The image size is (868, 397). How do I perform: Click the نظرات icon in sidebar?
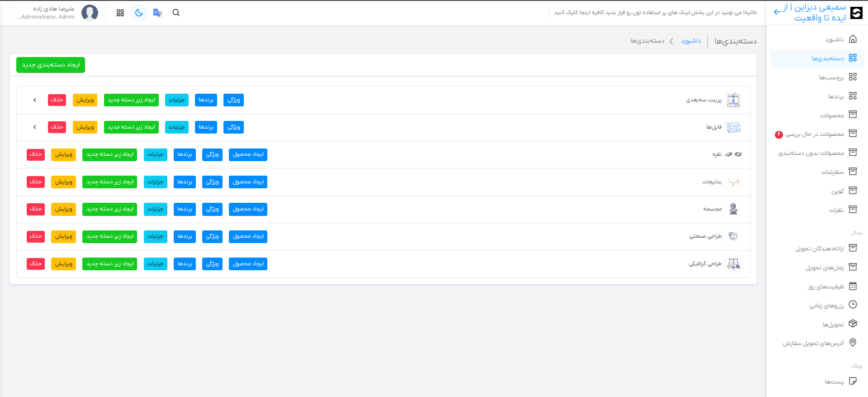[853, 210]
